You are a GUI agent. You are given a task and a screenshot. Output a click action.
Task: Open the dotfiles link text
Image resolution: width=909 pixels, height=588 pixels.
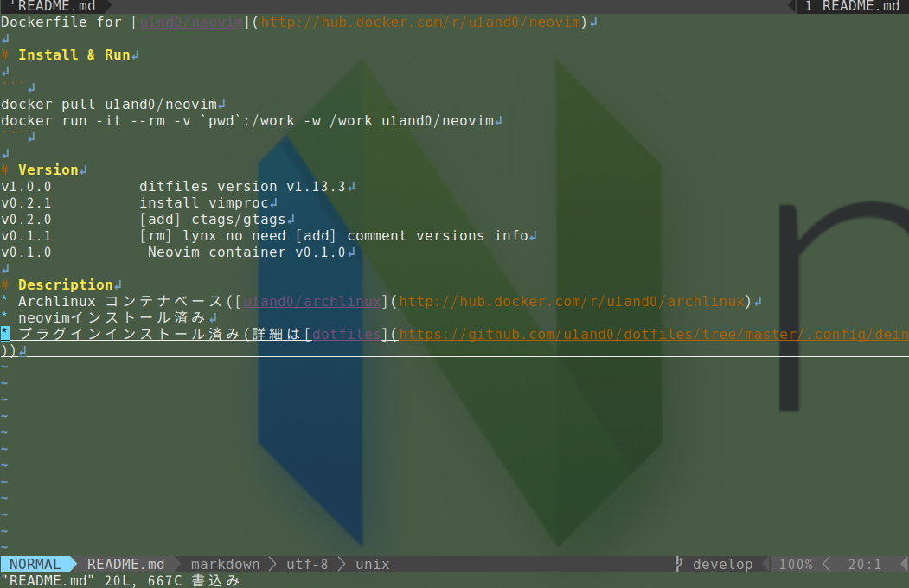[347, 335]
